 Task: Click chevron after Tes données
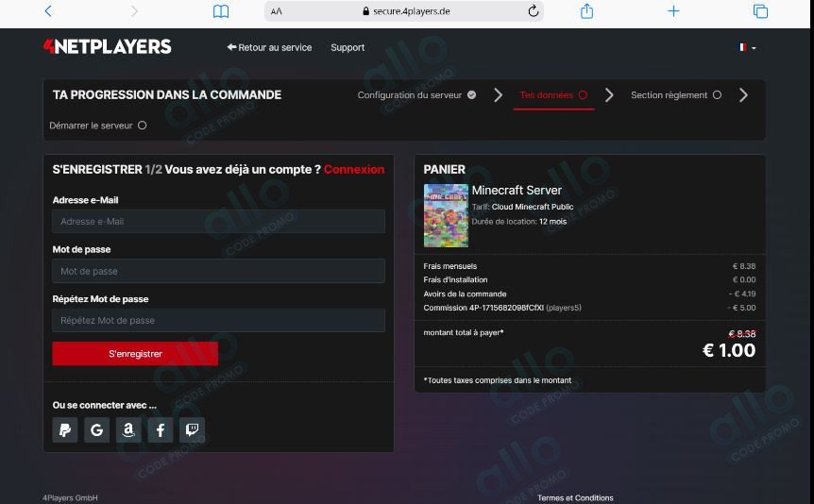[609, 95]
